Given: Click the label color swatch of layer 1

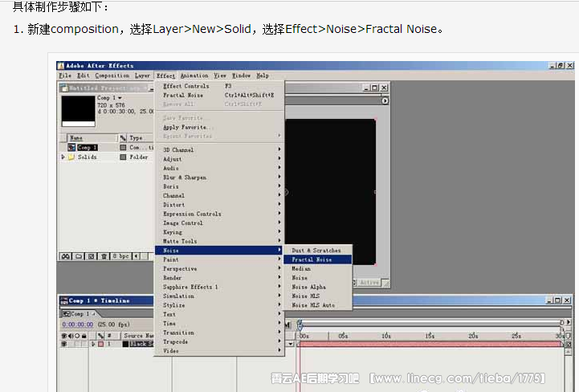Looking at the screenshot, I should [x=100, y=344].
